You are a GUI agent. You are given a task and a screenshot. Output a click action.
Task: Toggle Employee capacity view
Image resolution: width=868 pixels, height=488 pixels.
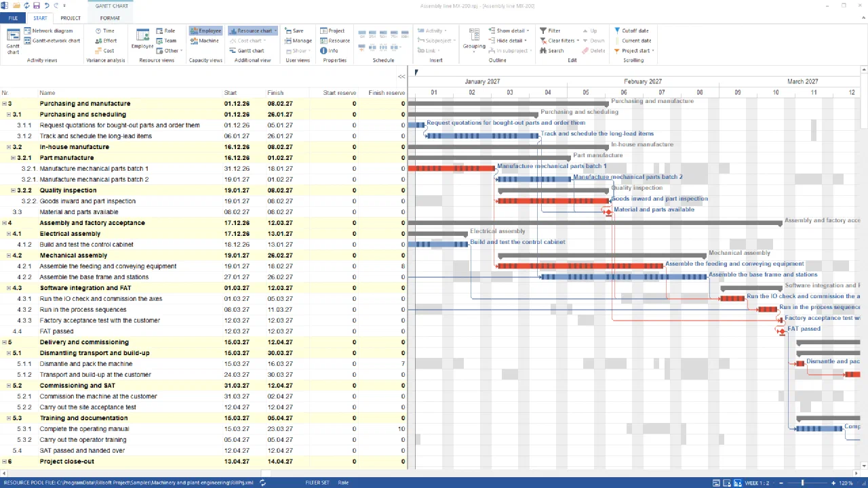coord(205,30)
